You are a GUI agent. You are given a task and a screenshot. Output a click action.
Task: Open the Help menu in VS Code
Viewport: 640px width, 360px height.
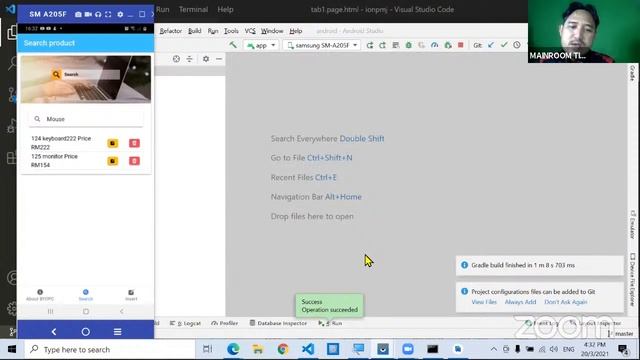pyautogui.click(x=225, y=9)
